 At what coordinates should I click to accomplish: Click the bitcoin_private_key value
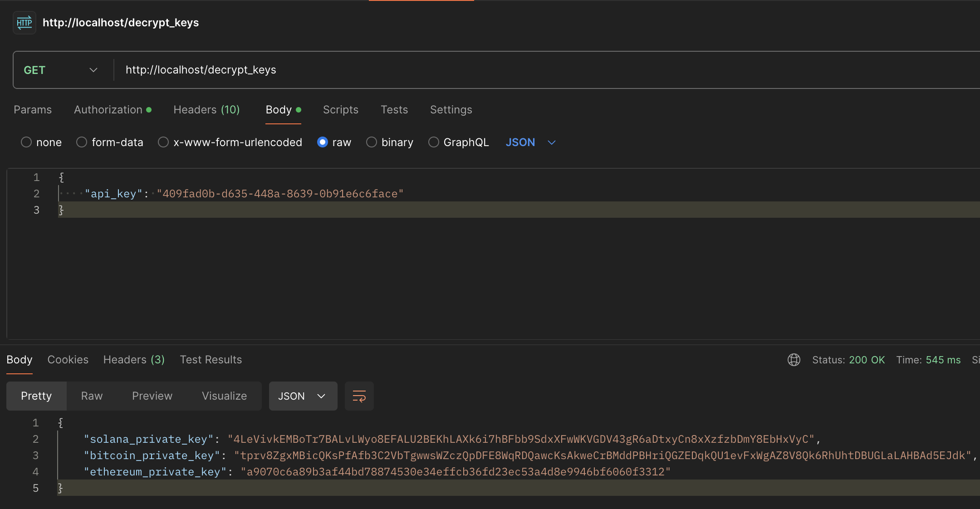point(603,455)
